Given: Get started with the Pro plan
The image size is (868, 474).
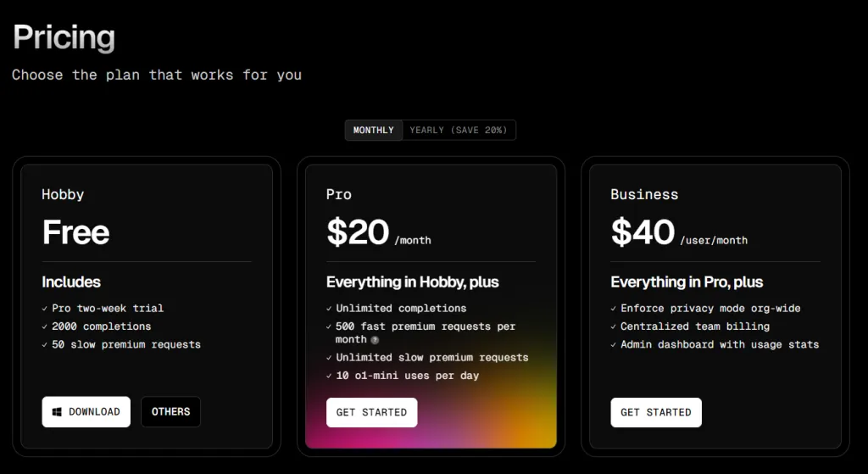Looking at the screenshot, I should [371, 412].
